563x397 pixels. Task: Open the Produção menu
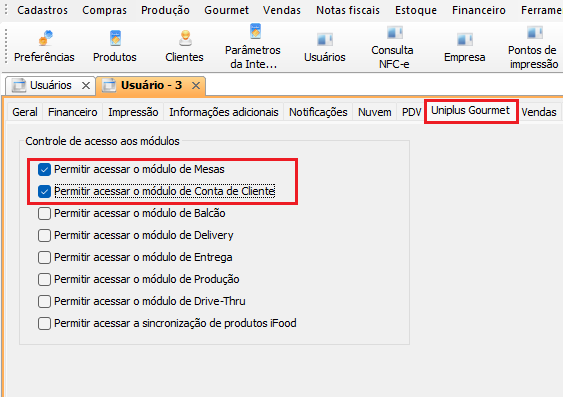point(166,10)
